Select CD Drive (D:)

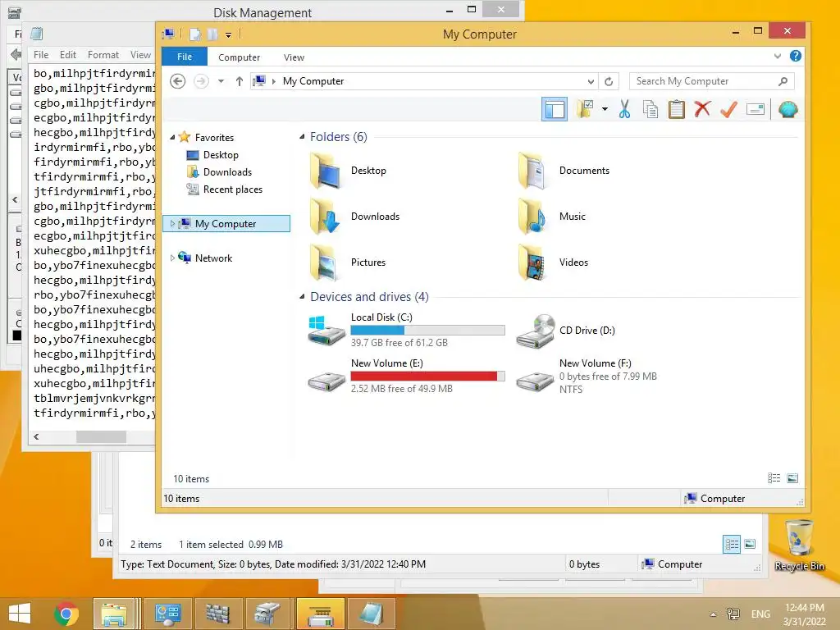(x=566, y=331)
